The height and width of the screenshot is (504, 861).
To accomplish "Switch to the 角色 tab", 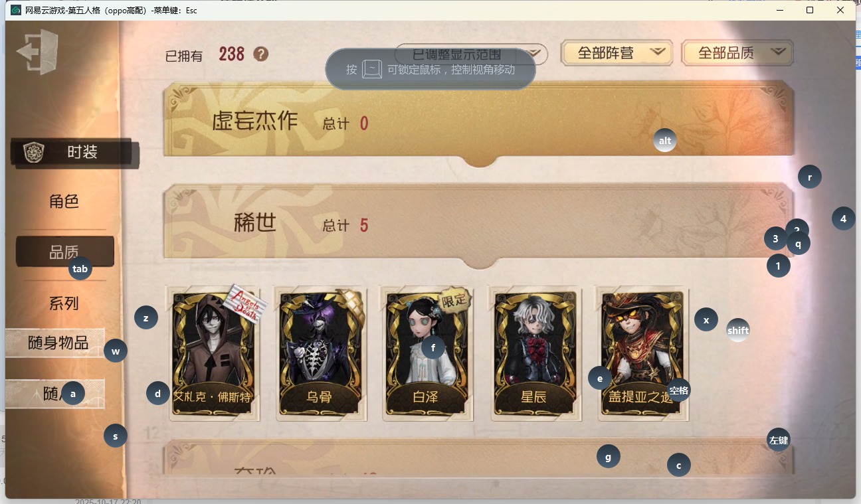I will 64,201.
